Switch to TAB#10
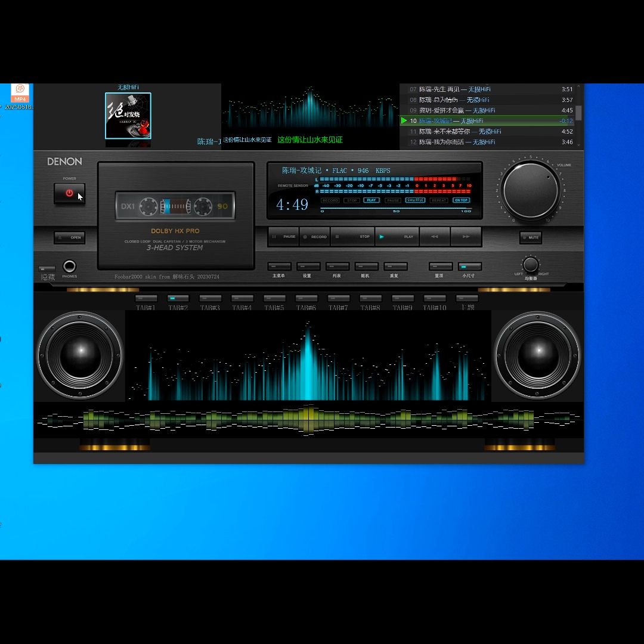 point(435,299)
